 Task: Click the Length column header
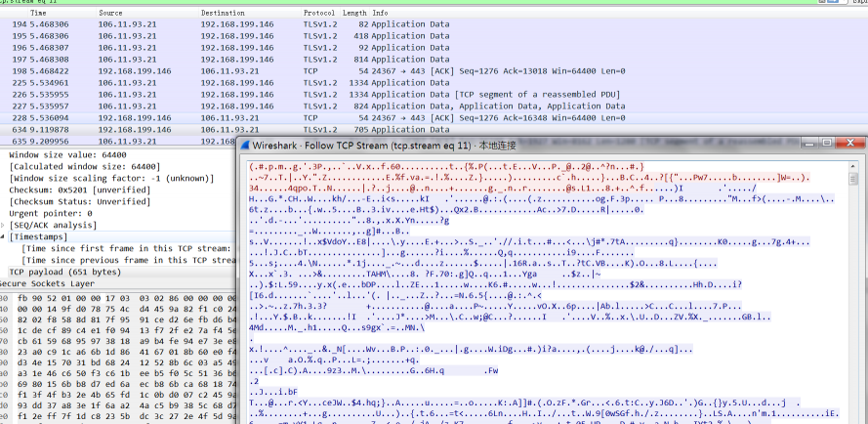pos(354,13)
